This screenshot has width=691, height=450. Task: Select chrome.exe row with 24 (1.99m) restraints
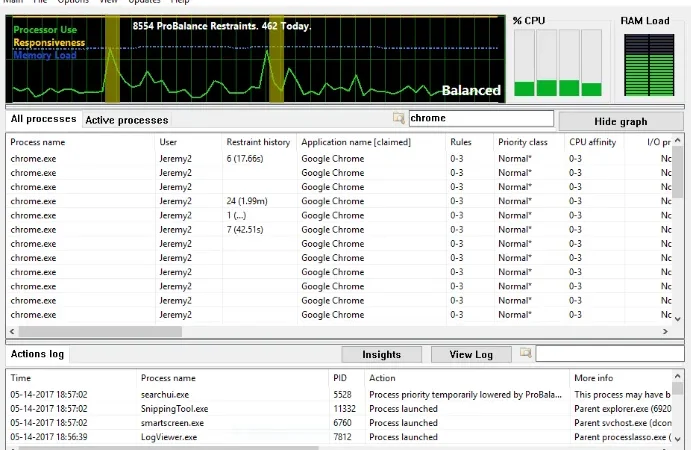(338, 201)
